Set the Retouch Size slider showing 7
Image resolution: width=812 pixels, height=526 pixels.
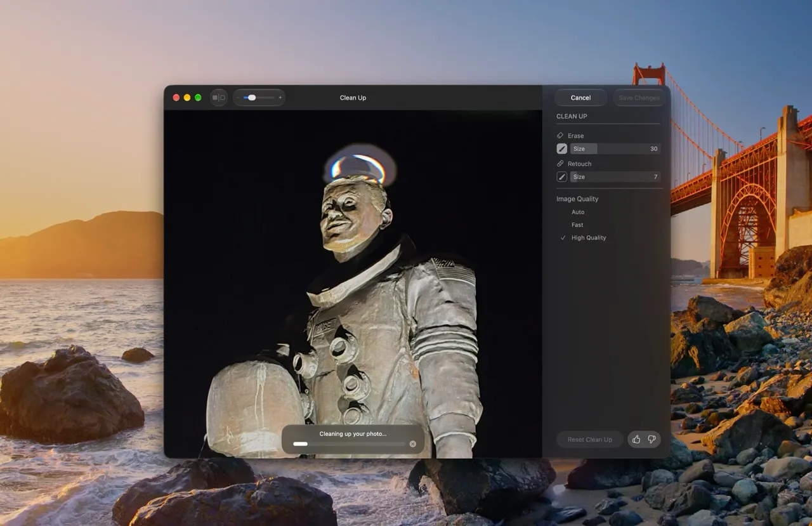615,177
